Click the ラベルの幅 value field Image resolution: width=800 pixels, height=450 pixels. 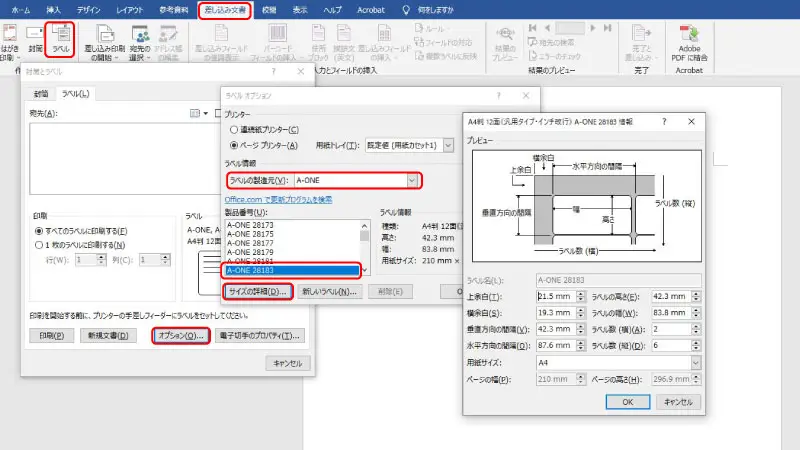pos(671,313)
